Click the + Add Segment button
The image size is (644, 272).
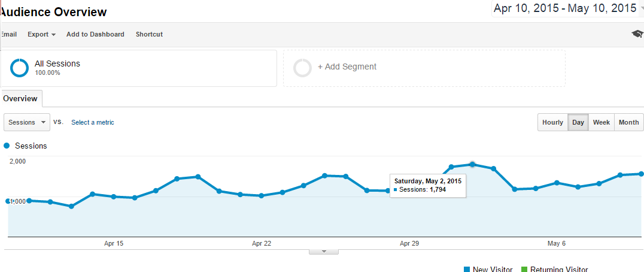coord(347,67)
